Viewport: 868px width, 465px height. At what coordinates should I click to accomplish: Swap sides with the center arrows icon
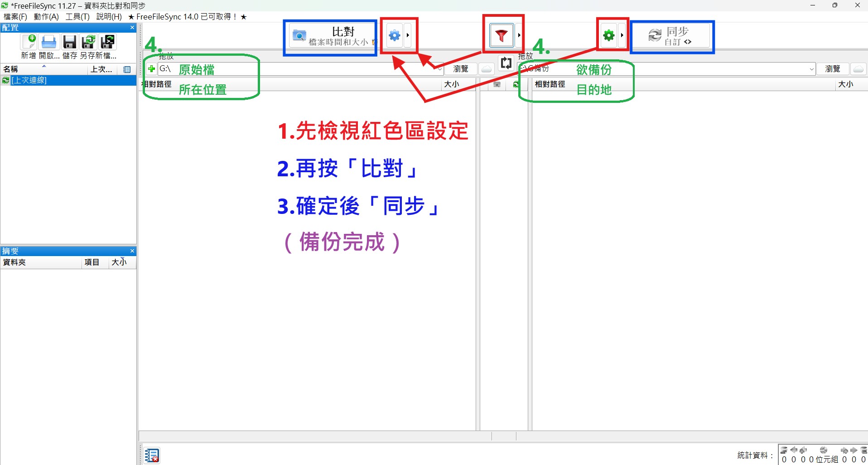506,63
